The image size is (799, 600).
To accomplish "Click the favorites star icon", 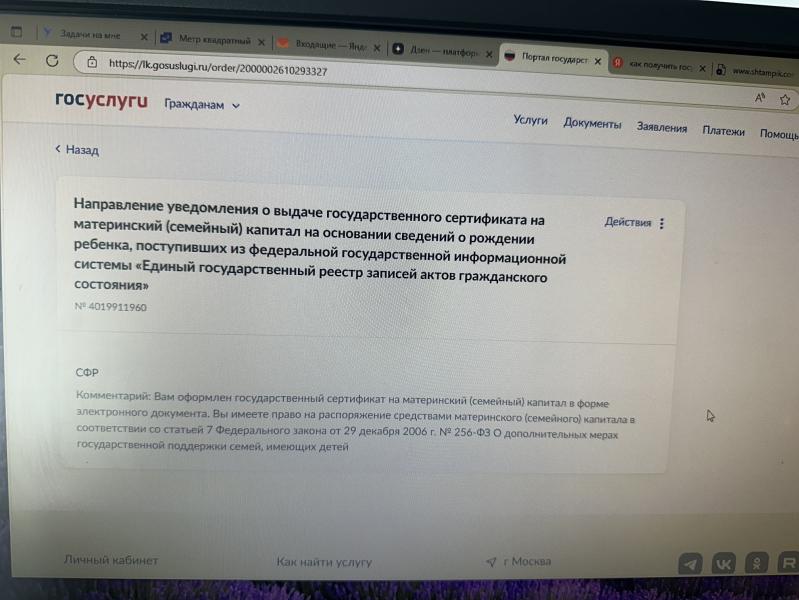I will pos(785,99).
